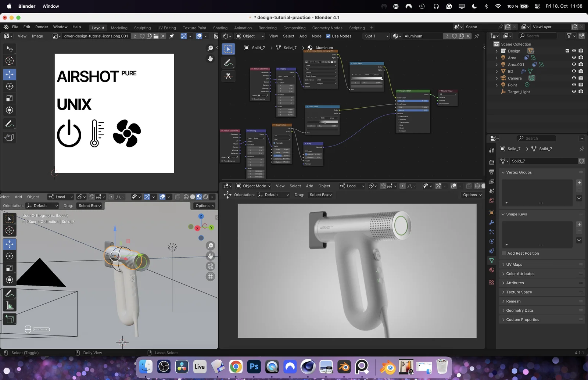Click the Links Cut scissors tool
The width and height of the screenshot is (588, 380).
point(228,76)
